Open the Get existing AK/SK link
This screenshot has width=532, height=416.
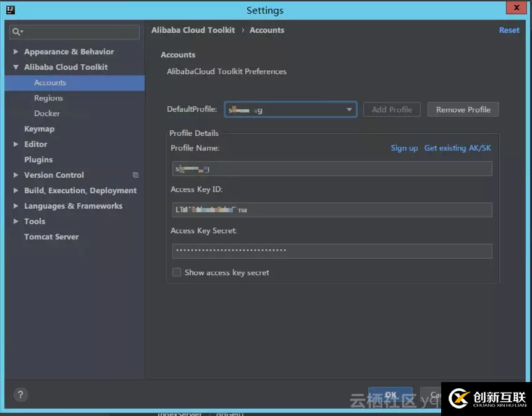tap(457, 148)
